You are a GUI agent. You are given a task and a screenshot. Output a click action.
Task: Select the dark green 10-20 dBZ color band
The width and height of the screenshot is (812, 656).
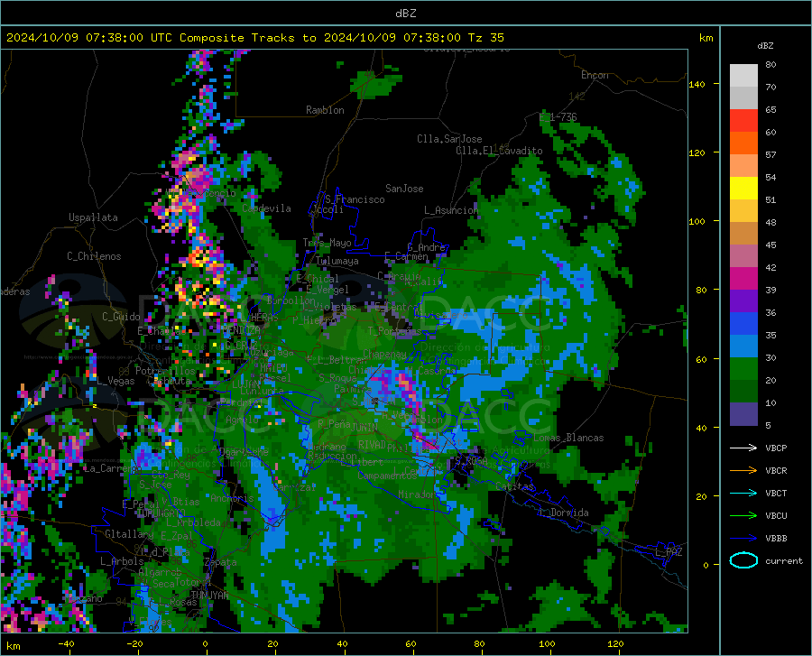743,391
